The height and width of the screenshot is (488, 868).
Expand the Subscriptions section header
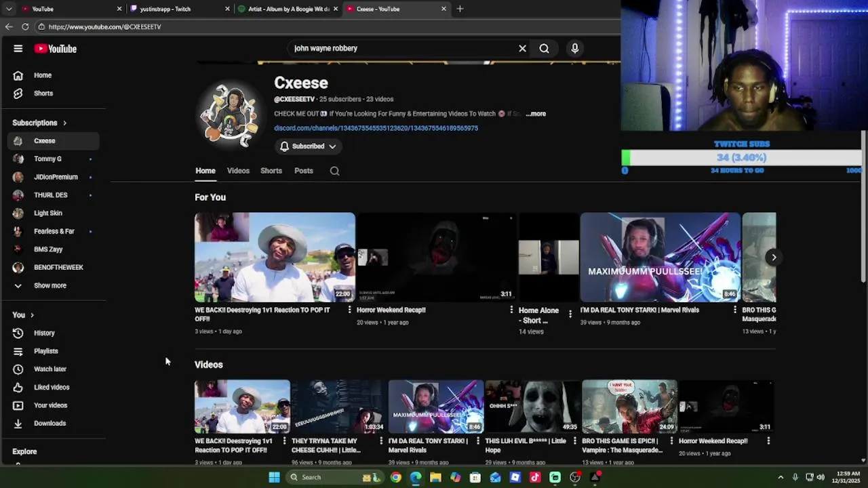[x=39, y=123]
